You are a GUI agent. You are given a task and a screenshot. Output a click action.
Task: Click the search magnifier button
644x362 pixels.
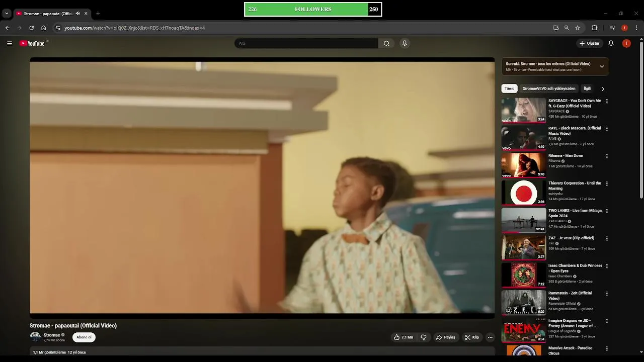point(386,43)
